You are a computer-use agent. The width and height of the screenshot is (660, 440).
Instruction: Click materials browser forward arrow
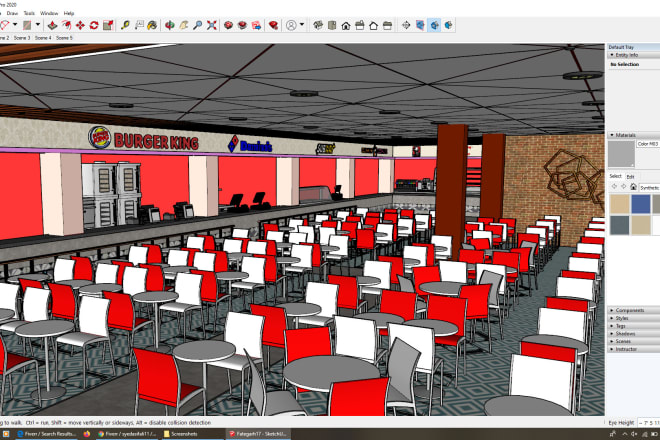pyautogui.click(x=623, y=187)
